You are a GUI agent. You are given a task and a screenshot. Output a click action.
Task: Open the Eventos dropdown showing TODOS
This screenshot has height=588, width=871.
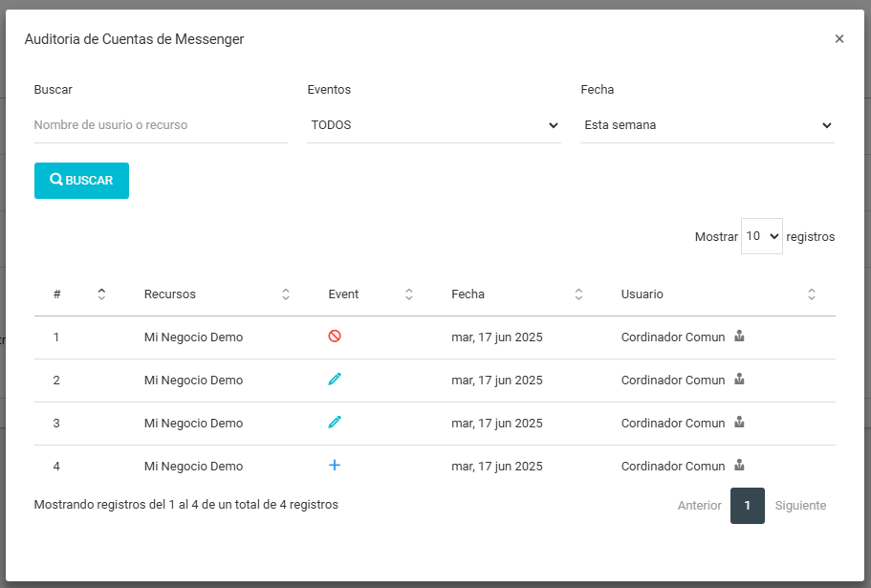click(x=433, y=125)
